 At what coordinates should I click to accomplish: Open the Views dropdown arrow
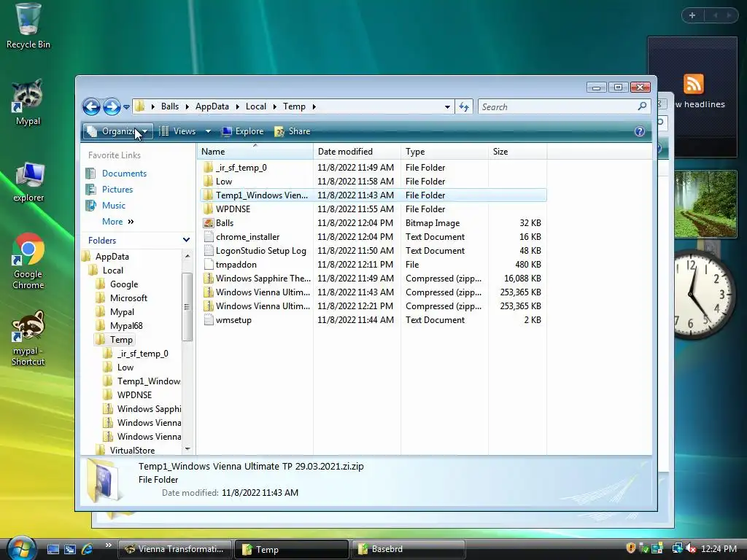tap(208, 131)
